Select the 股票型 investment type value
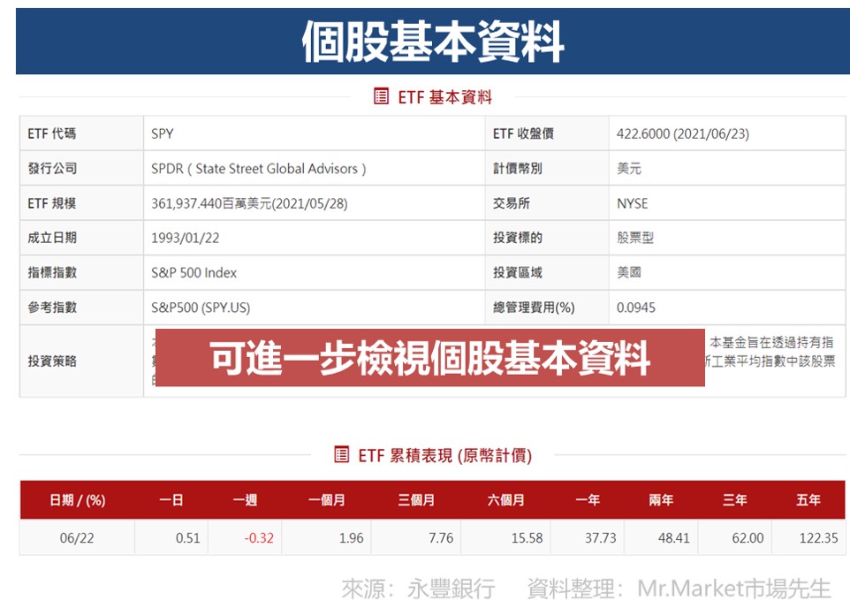Screen dimensions: 850x616 (x=634, y=238)
